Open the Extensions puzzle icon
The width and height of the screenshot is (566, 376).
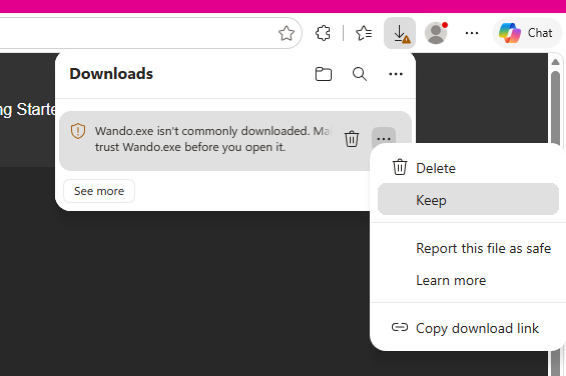point(323,33)
